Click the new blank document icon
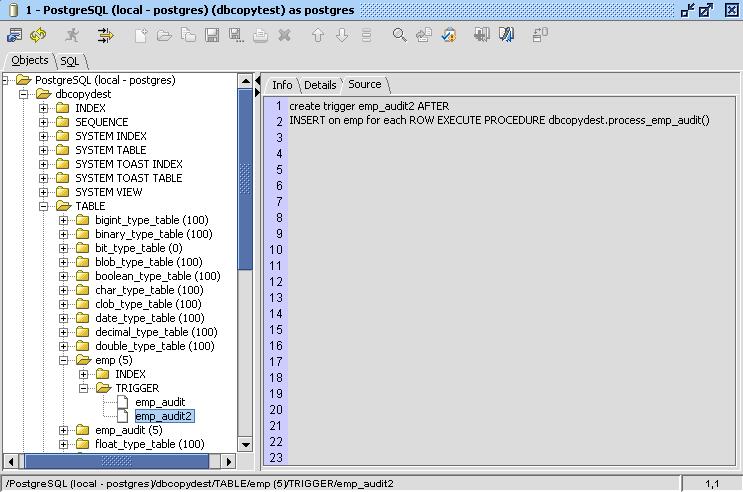The image size is (743, 492). tap(141, 35)
